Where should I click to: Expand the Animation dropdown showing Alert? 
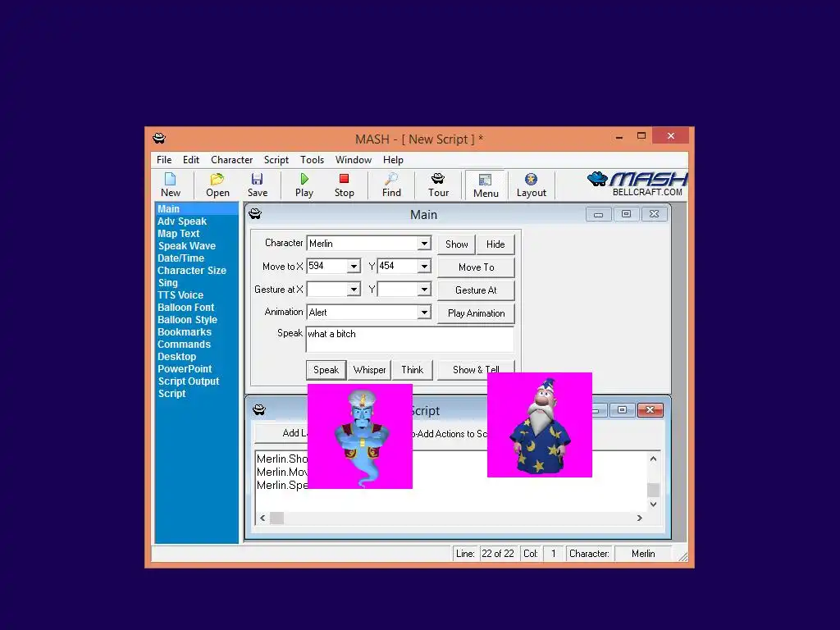point(424,313)
